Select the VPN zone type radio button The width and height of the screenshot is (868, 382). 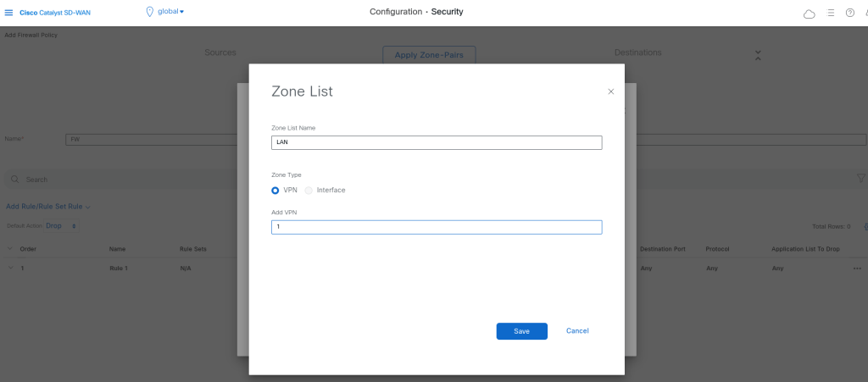pos(275,190)
